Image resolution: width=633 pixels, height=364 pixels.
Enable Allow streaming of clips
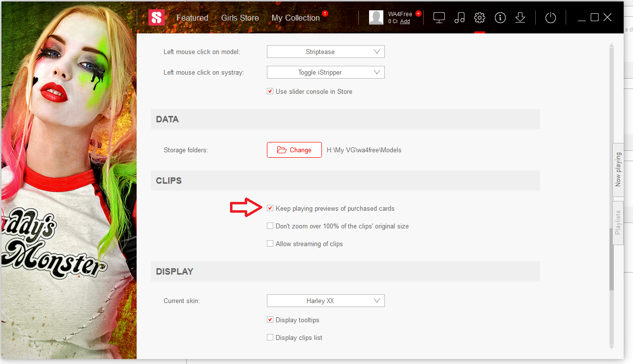(x=270, y=244)
